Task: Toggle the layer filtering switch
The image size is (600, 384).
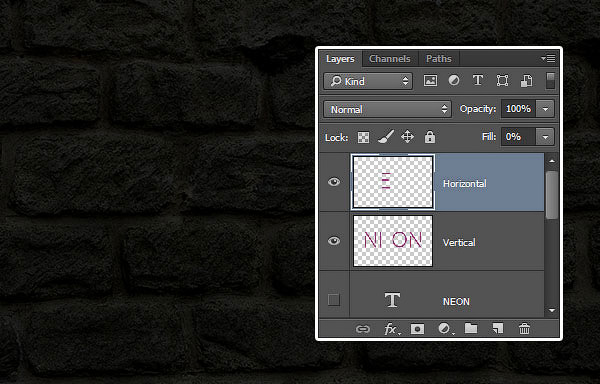Action: click(x=550, y=81)
